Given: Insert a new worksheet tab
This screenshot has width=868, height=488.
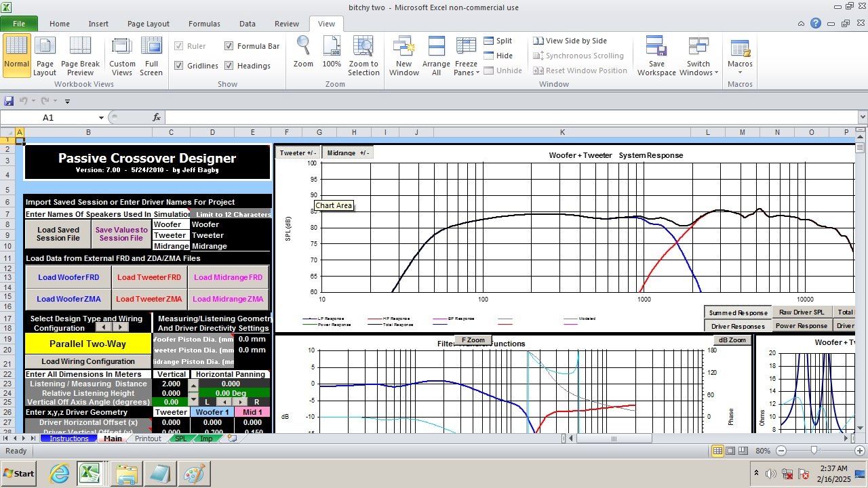Looking at the screenshot, I should [231, 439].
